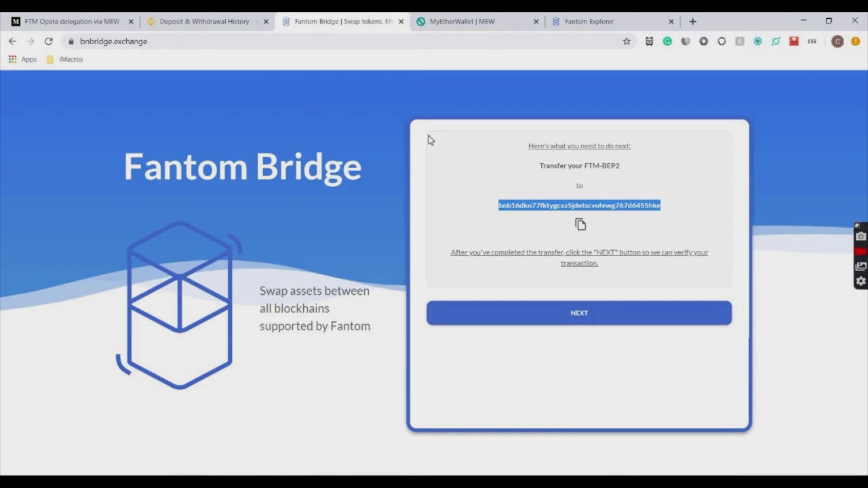Open the Grammarly extension icon
The image size is (868, 488).
(x=667, y=41)
